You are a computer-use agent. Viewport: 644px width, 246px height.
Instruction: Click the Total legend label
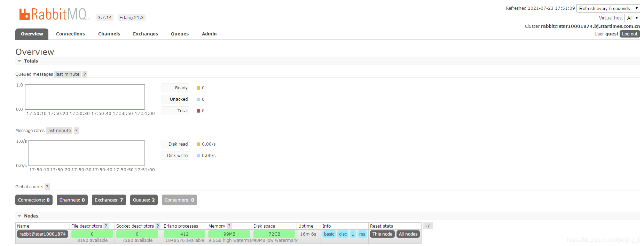click(x=175, y=110)
